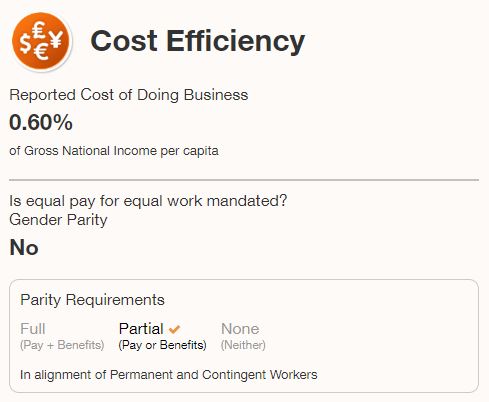The width and height of the screenshot is (489, 402).
Task: Click the euro sign in the currency icon
Action: 42,52
